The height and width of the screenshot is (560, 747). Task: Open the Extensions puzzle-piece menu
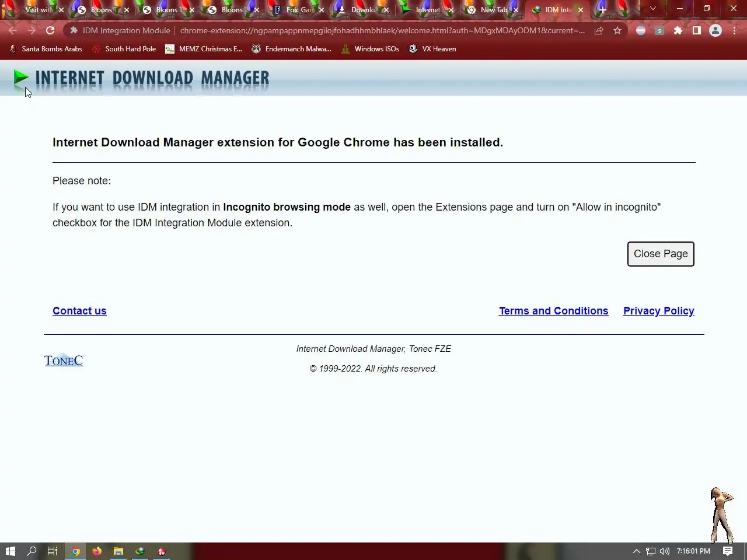[x=678, y=30]
